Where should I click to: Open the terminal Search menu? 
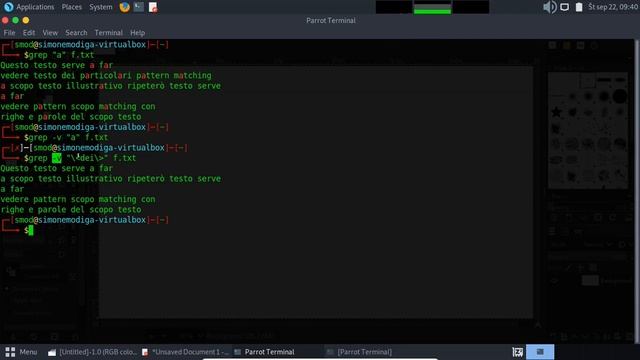click(76, 33)
